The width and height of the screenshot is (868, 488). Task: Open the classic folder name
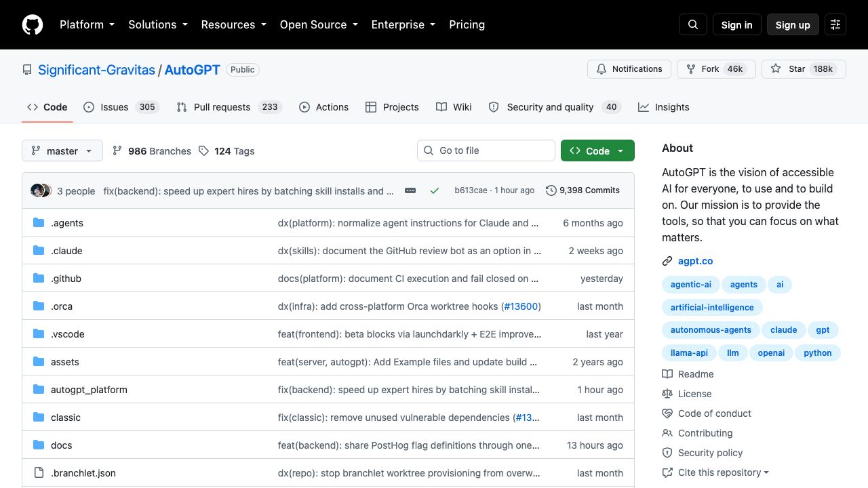pos(66,418)
